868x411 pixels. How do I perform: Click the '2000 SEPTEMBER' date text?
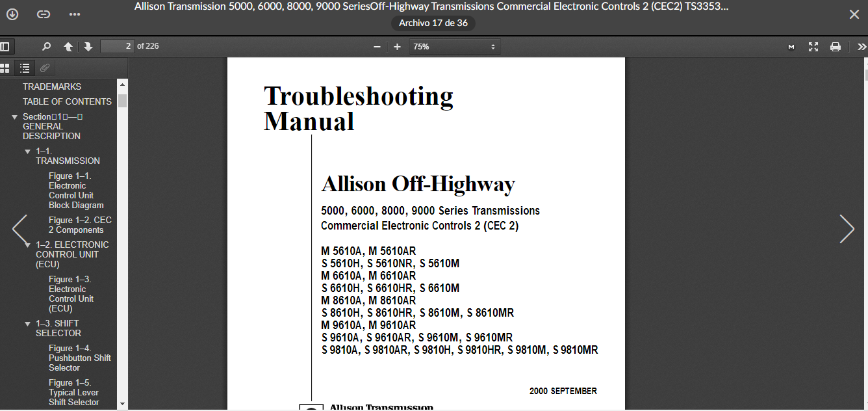click(563, 391)
